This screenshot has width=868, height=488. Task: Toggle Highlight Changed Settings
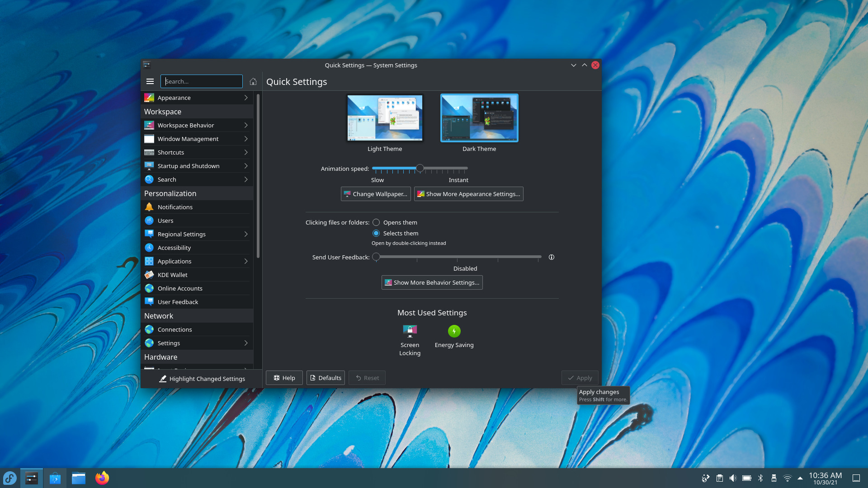pos(202,379)
